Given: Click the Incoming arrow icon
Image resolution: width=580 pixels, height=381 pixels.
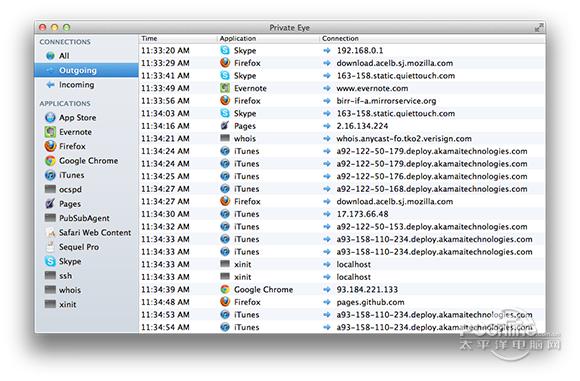Looking at the screenshot, I should (x=50, y=85).
